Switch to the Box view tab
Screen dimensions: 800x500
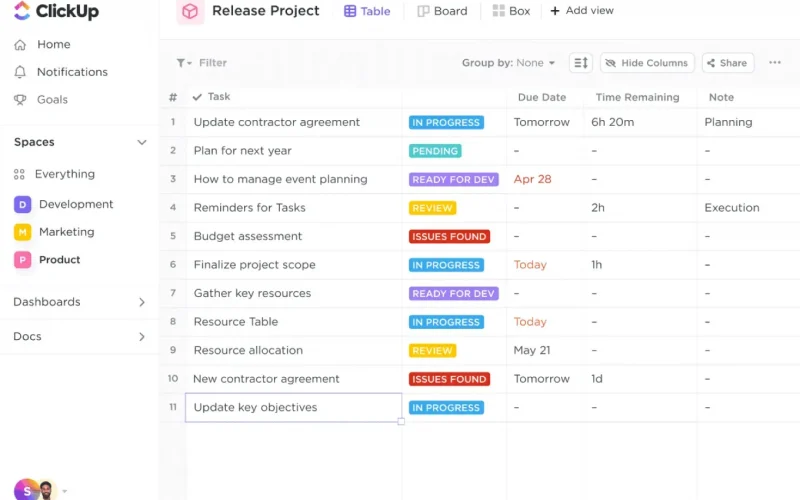(x=511, y=12)
